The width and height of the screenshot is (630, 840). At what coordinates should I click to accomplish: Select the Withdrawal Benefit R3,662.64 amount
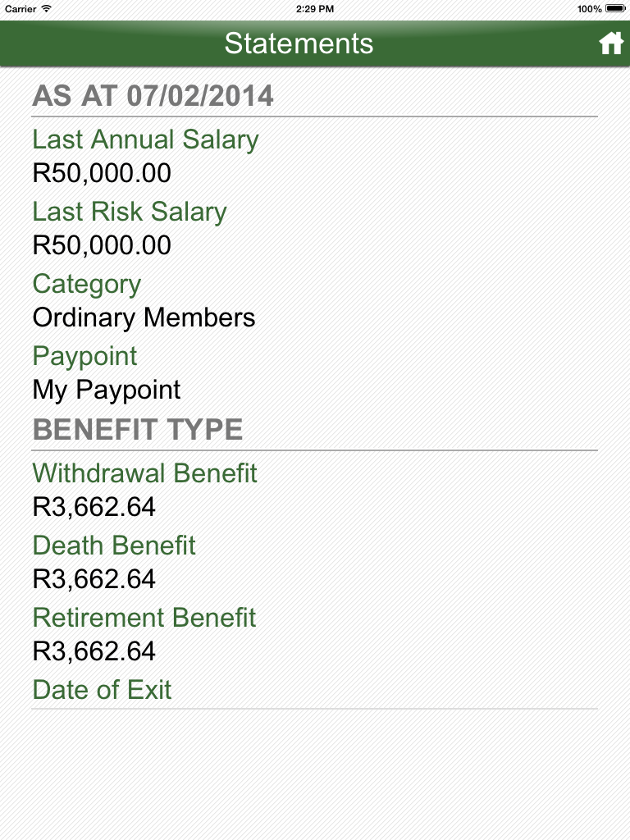94,507
